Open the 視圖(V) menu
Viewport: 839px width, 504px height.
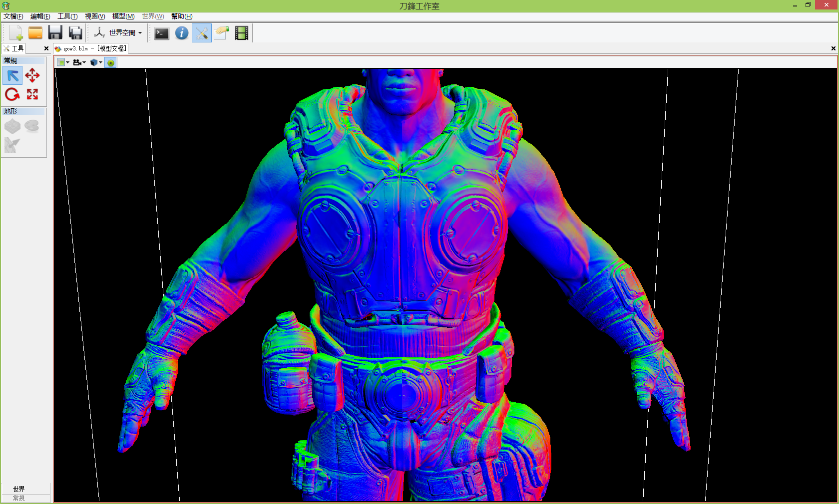95,16
